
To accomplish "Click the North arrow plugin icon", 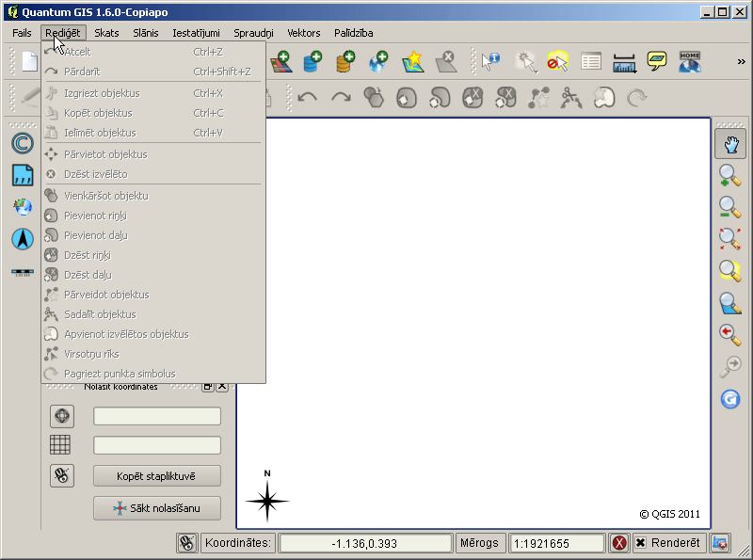I will point(23,239).
